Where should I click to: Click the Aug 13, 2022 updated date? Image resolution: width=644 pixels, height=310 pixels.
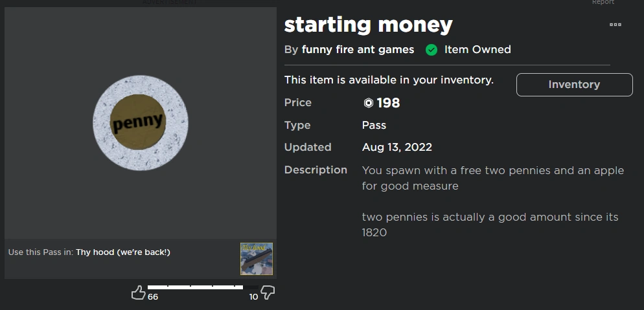pos(397,147)
